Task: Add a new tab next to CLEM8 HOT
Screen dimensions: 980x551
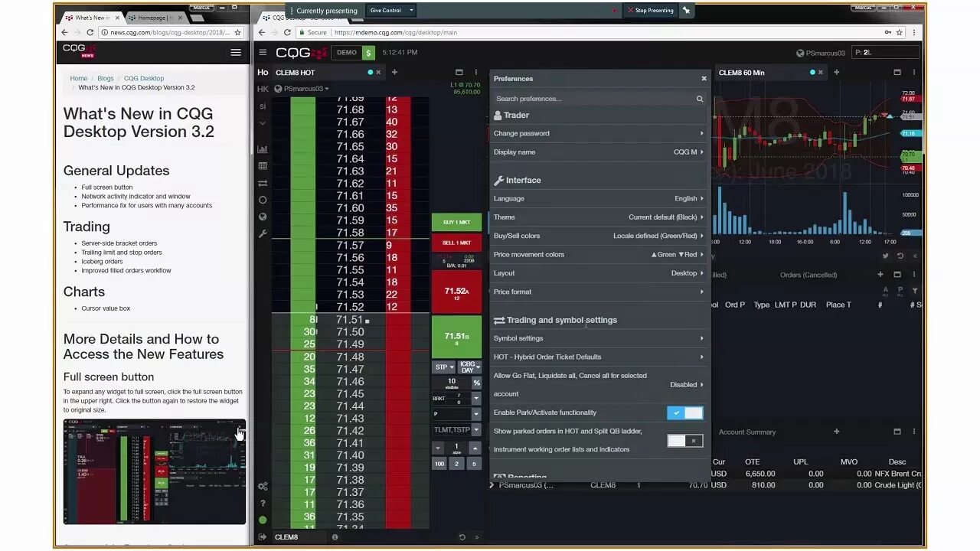Action: 394,73
